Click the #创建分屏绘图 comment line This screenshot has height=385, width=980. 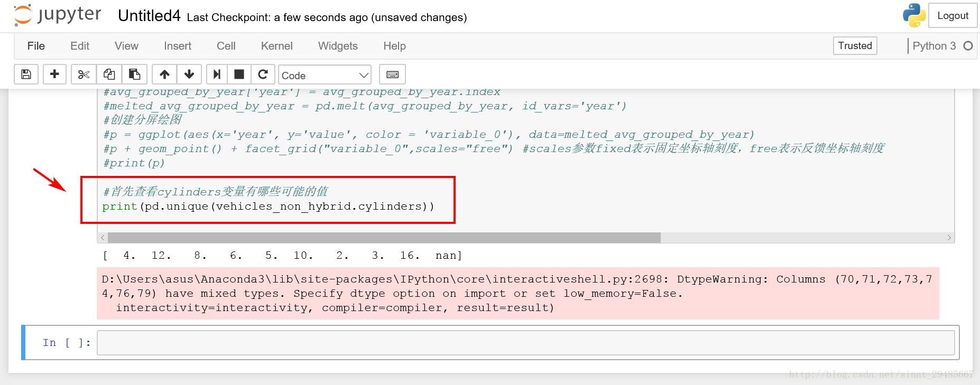coord(142,120)
